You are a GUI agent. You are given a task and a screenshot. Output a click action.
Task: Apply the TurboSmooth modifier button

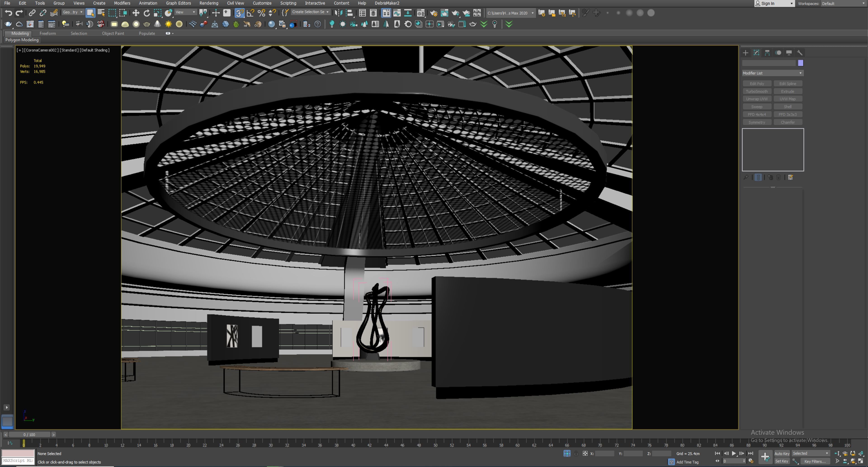click(757, 91)
